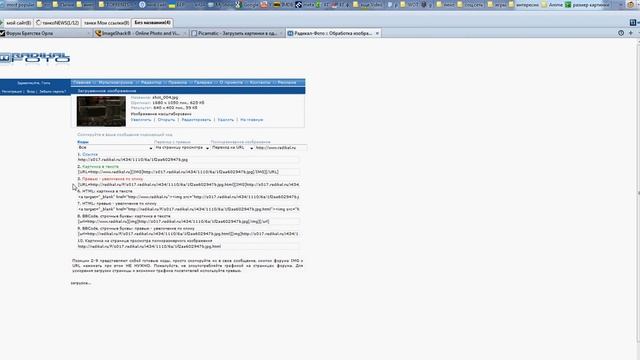Viewport: 640px width, 360px height.
Task: Click the На главную link
Action: point(251,120)
